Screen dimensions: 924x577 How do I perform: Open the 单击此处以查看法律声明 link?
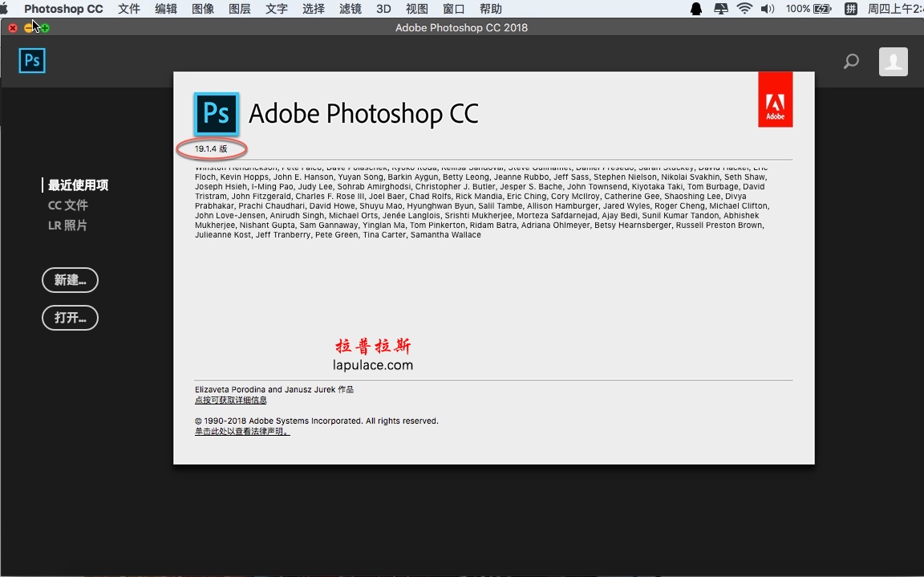242,432
